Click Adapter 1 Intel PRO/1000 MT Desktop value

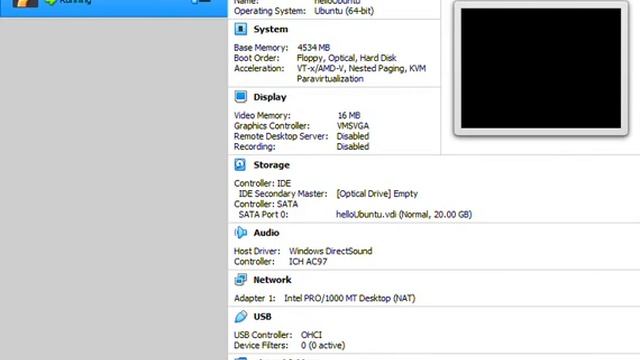pos(349,298)
